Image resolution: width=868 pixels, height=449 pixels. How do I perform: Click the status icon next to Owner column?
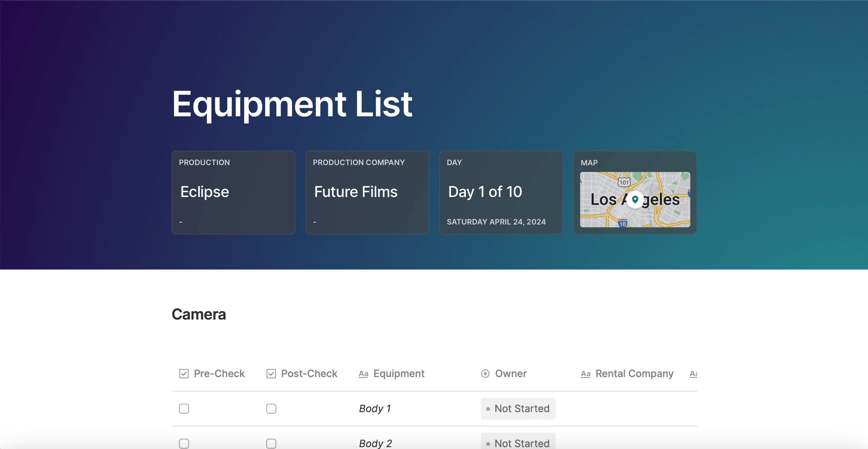point(485,374)
